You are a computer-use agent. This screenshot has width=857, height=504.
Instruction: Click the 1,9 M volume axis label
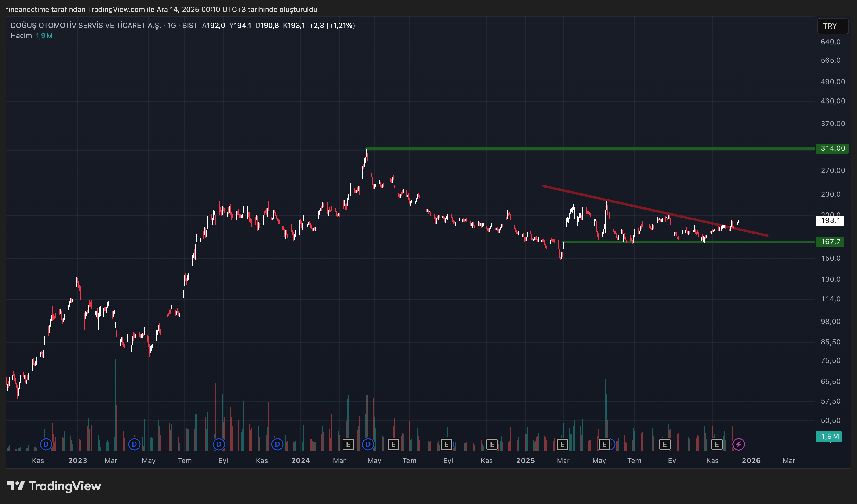coord(829,436)
